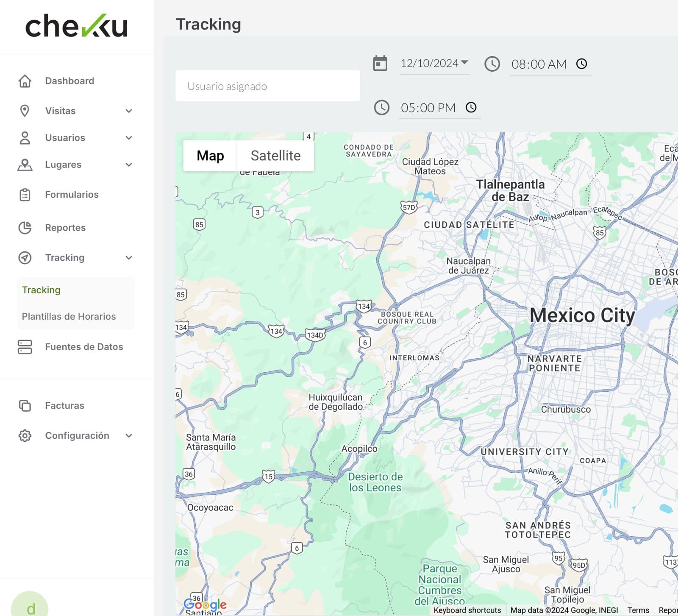
Task: Open the Formularios clipboard icon
Action: click(x=25, y=195)
